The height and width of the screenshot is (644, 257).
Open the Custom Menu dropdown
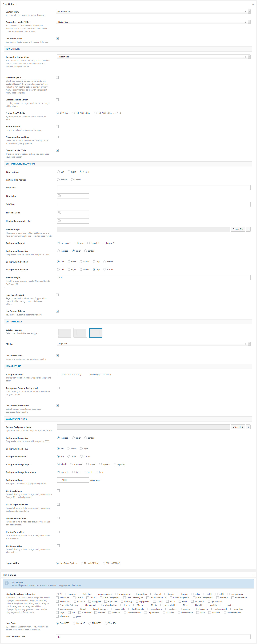click(249, 12)
